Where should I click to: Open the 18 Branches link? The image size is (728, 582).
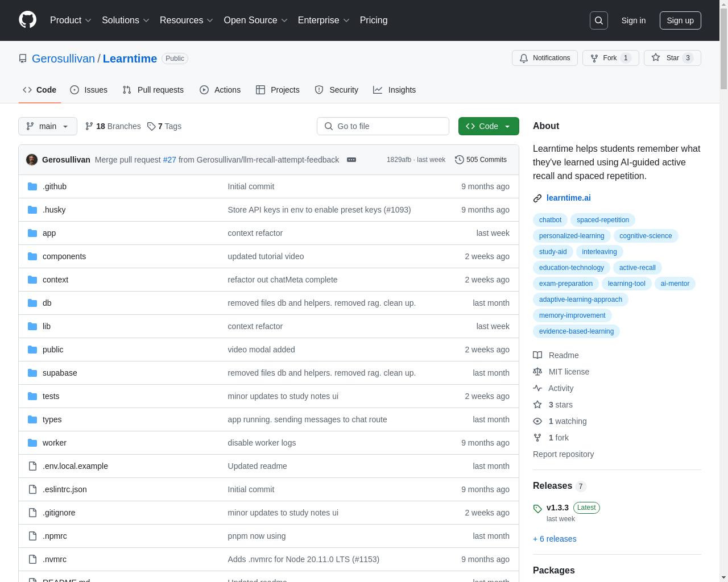pos(113,126)
